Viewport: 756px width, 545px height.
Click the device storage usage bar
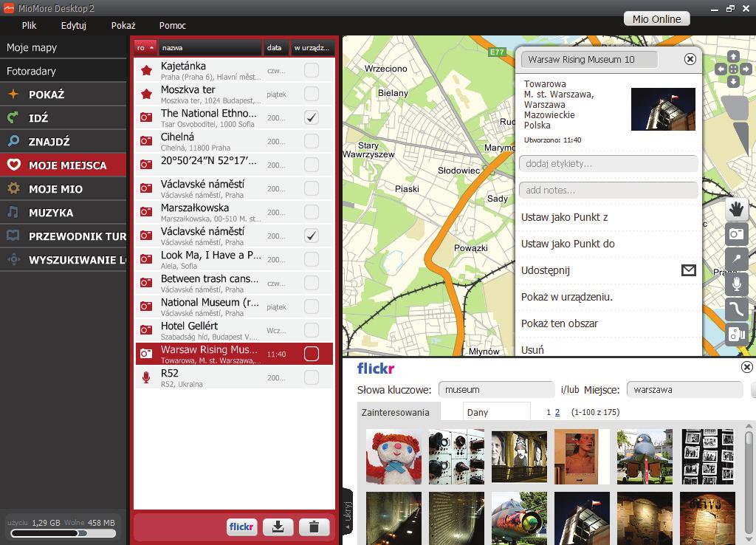[x=63, y=533]
